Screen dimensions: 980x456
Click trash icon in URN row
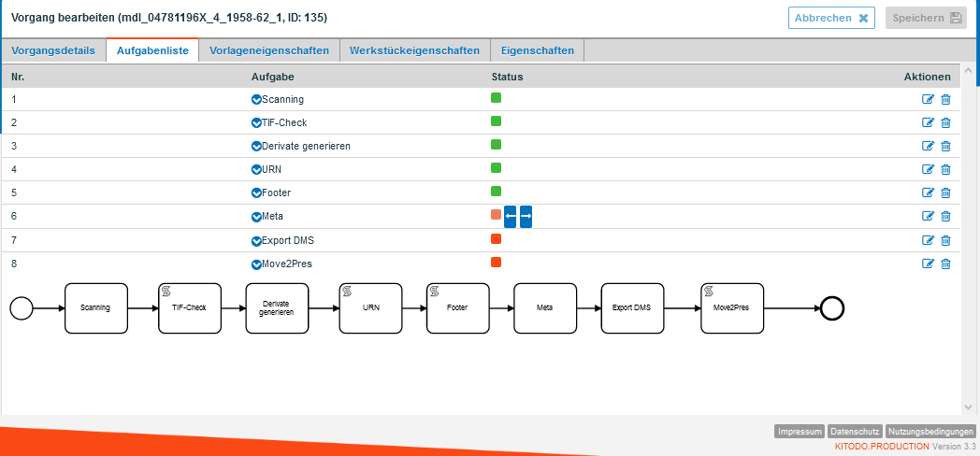pos(945,169)
